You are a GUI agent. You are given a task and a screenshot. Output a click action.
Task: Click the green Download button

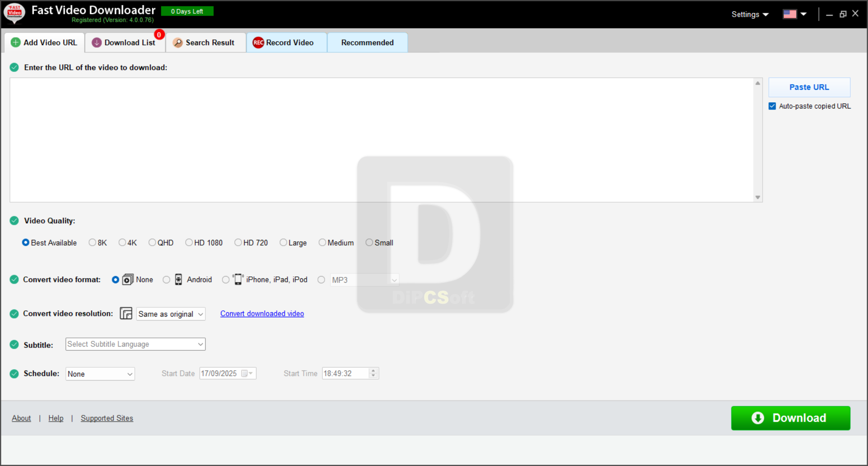791,418
